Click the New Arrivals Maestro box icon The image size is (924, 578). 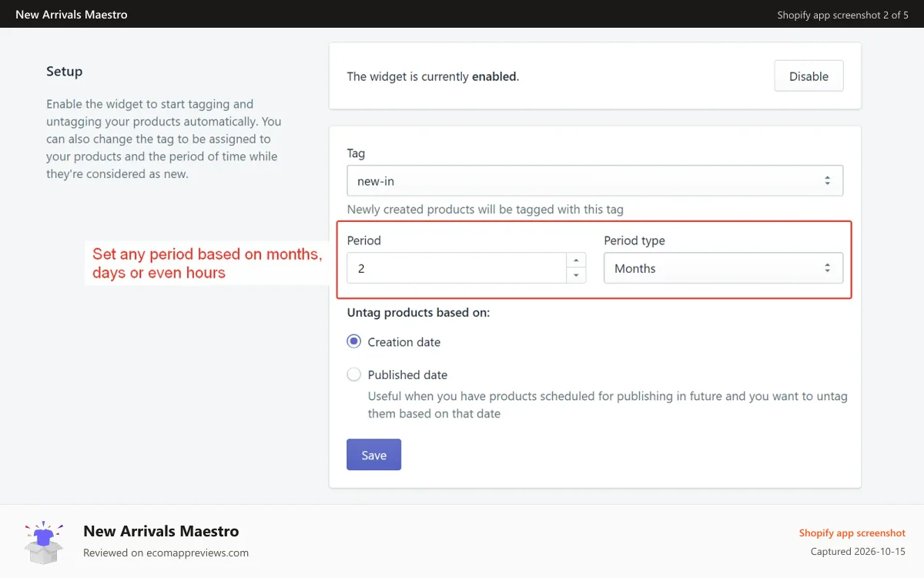(43, 541)
